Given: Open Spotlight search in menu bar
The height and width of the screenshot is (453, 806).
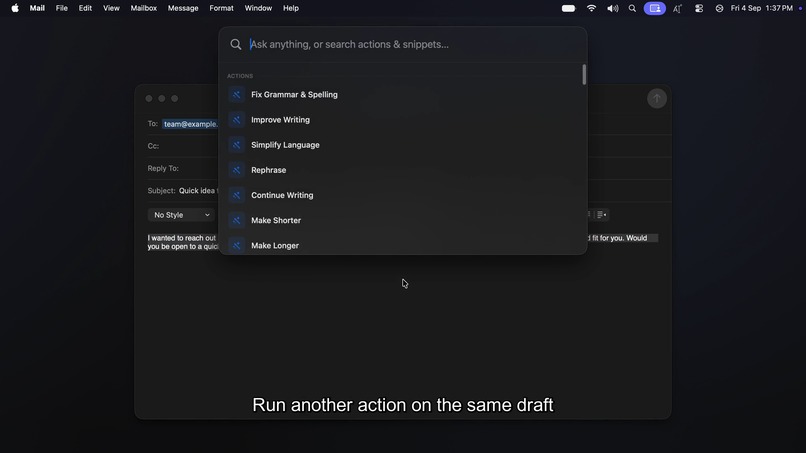Looking at the screenshot, I should [632, 8].
